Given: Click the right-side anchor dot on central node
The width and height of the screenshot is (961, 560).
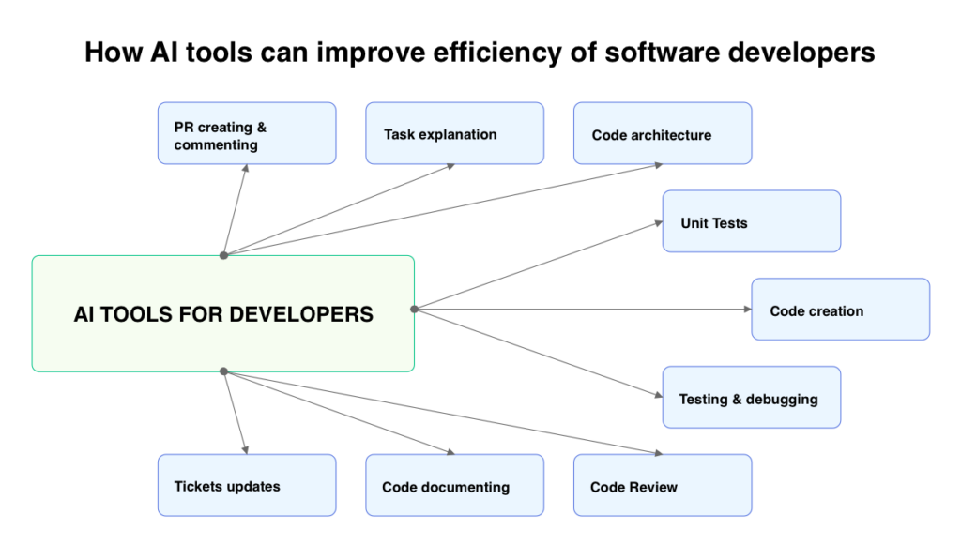Looking at the screenshot, I should pyautogui.click(x=413, y=308).
